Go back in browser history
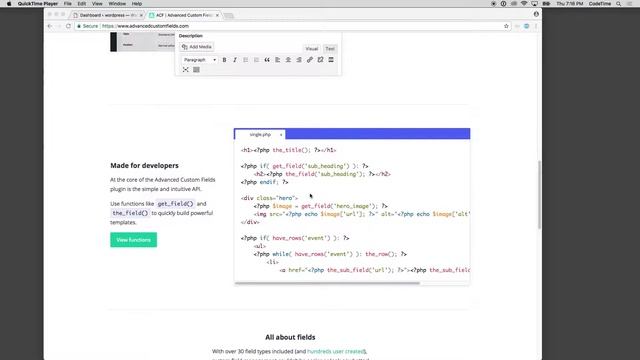This screenshot has width=640, height=360. [50, 26]
